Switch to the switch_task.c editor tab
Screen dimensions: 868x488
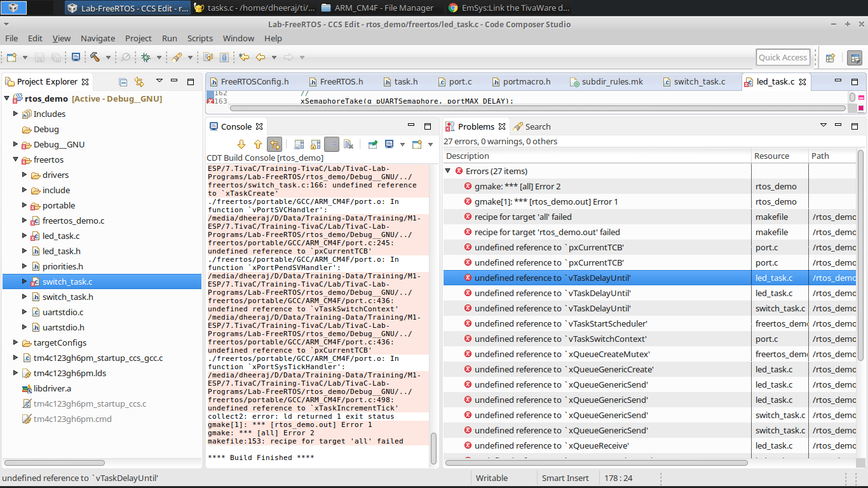point(693,82)
